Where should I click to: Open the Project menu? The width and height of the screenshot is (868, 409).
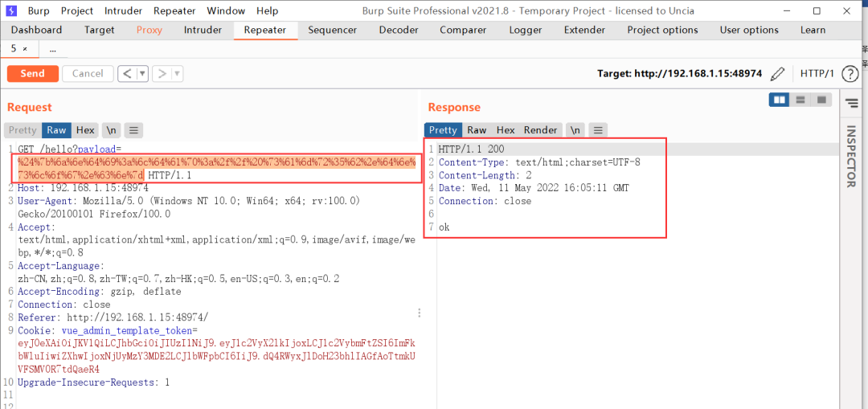[x=77, y=10]
